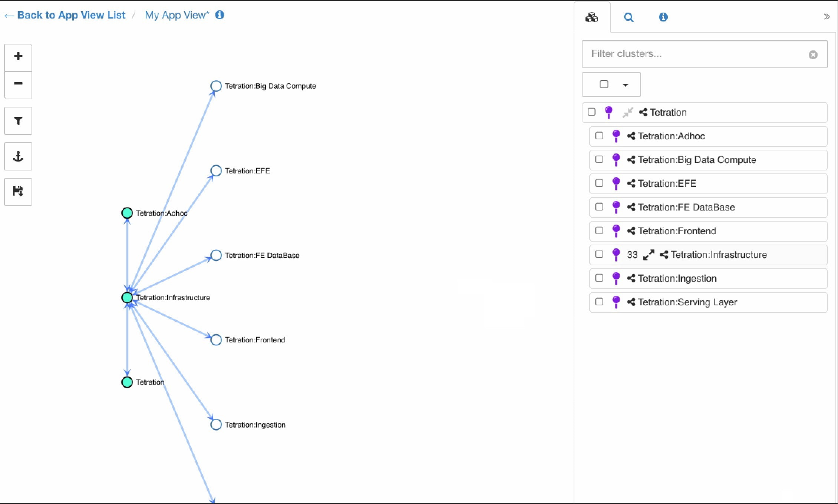Screen dimensions: 838x504
Task: Open the graph filter funnel tool
Action: pyautogui.click(x=18, y=121)
